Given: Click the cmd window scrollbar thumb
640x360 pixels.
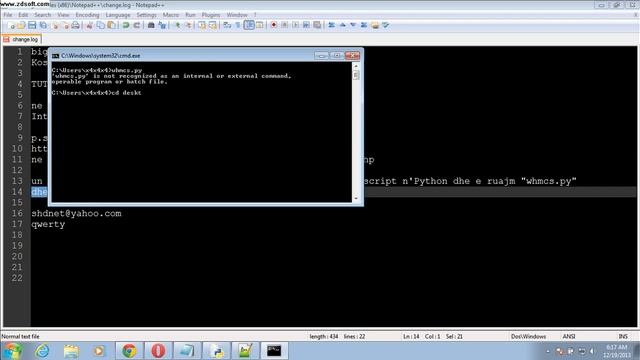Looking at the screenshot, I should [x=356, y=75].
